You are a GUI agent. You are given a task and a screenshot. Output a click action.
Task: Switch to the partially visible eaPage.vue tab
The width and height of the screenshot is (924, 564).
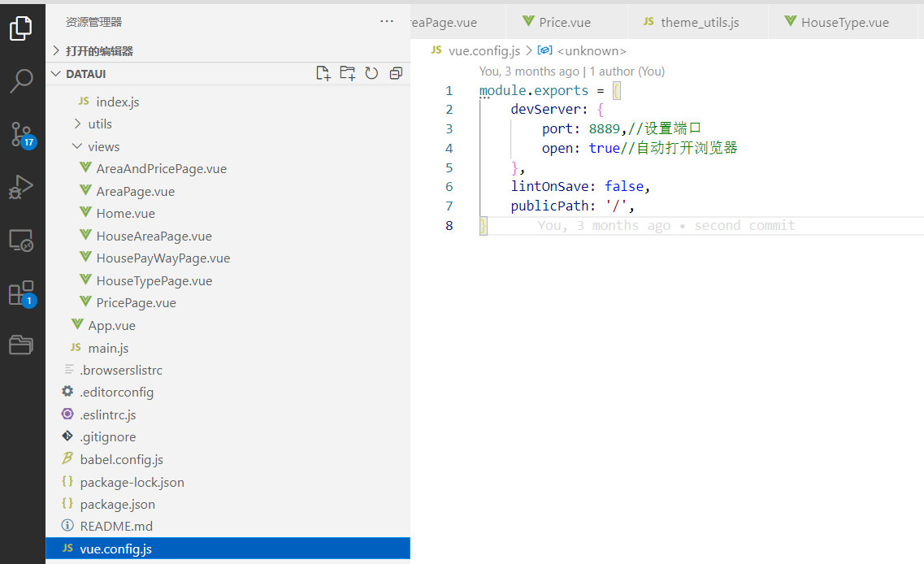tap(458, 23)
